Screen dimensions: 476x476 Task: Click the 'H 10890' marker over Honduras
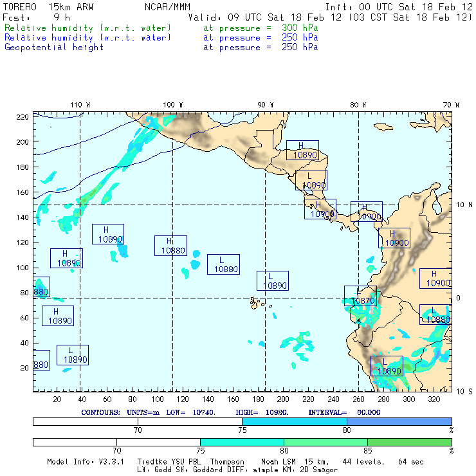point(302,150)
